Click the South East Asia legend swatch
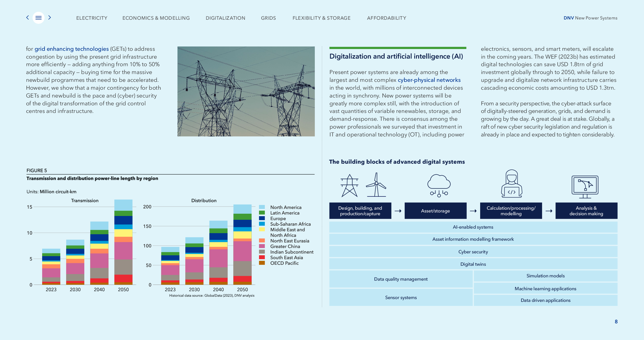This screenshot has width=644, height=340. [x=262, y=257]
